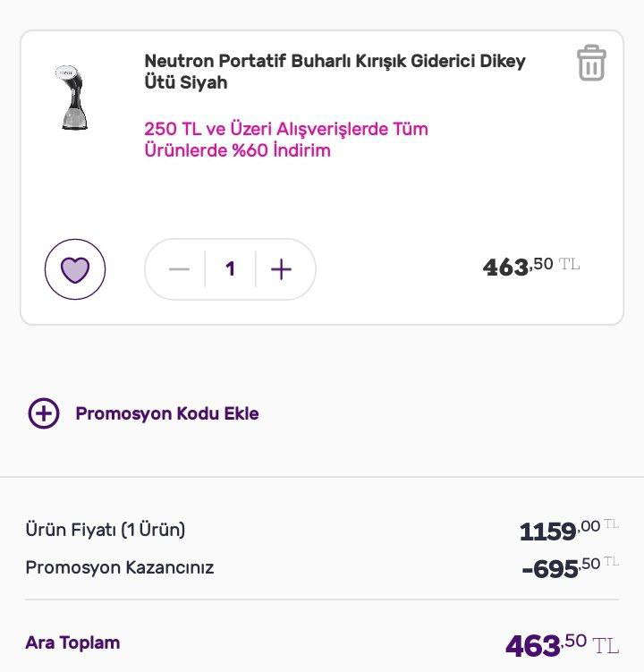
Task: Decrease quantity with the minus button
Action: pyautogui.click(x=179, y=269)
